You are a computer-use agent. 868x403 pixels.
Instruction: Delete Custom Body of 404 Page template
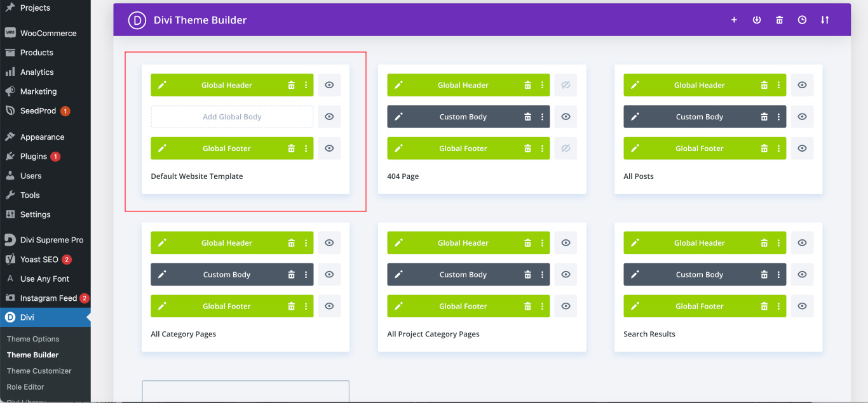(527, 117)
